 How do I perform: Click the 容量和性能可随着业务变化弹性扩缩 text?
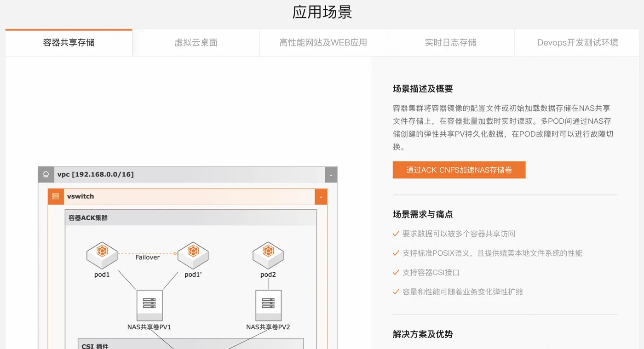463,292
